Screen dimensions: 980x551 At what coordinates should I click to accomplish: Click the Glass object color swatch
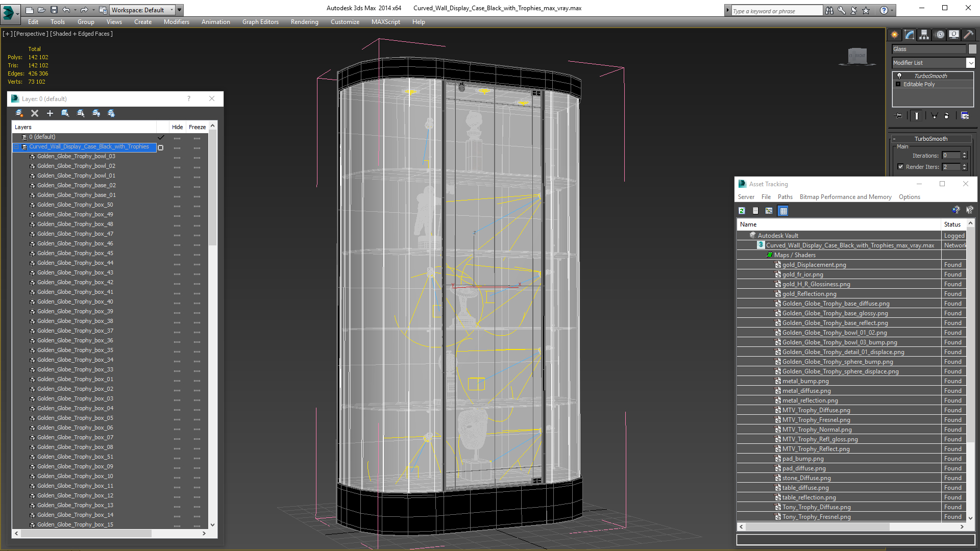972,49
